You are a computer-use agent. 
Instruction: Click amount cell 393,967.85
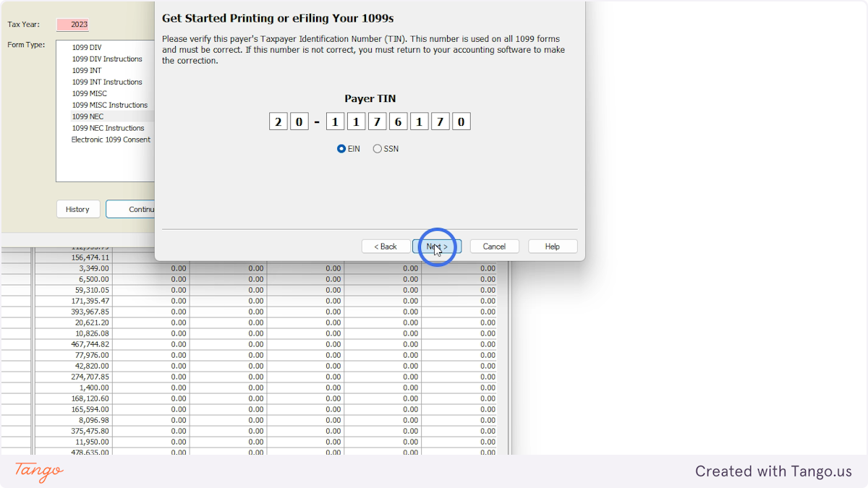[73, 312]
